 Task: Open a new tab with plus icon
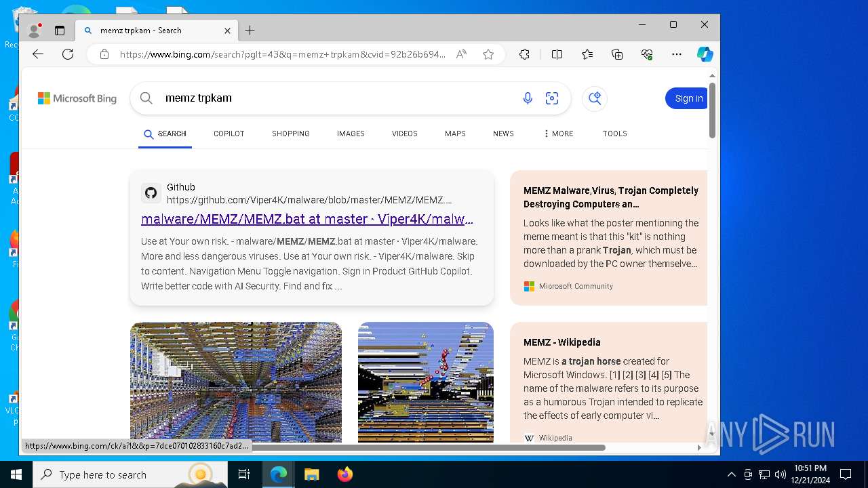pyautogui.click(x=250, y=30)
